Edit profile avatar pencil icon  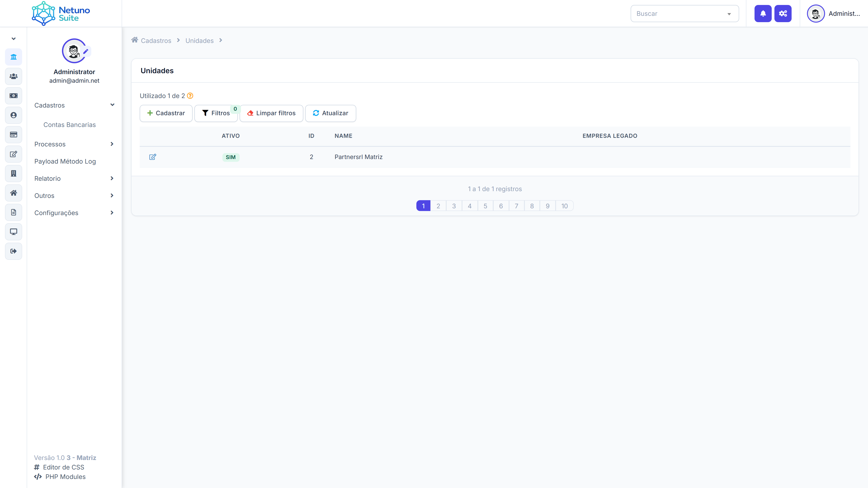pyautogui.click(x=86, y=51)
